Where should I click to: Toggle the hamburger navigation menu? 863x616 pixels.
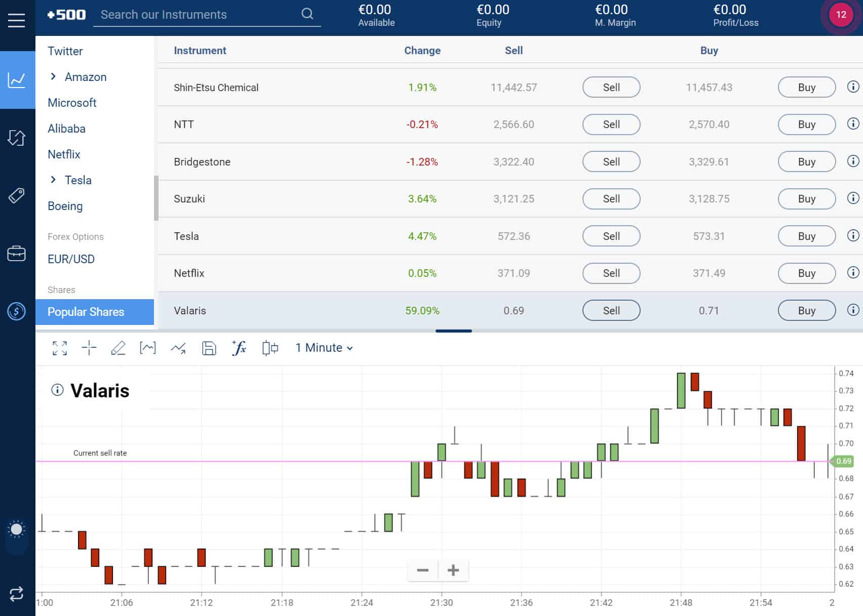(17, 20)
